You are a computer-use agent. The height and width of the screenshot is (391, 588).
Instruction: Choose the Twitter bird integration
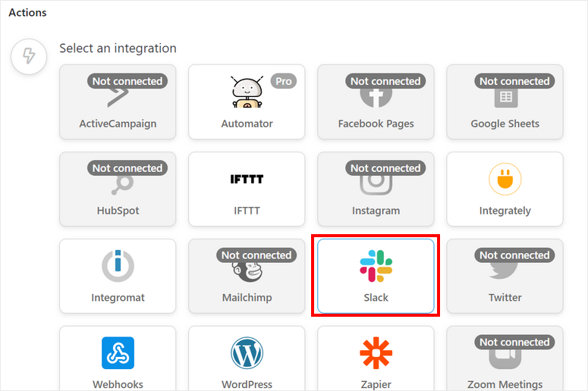505,277
